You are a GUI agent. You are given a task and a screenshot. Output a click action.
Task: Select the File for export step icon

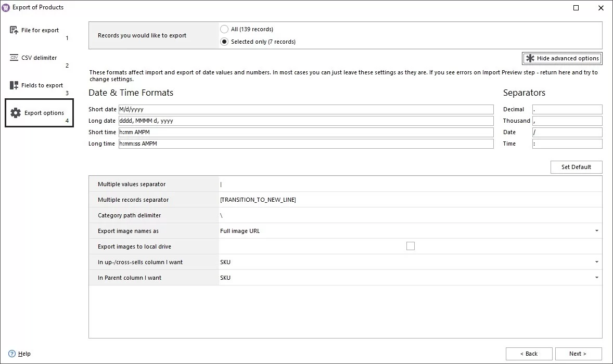(13, 30)
